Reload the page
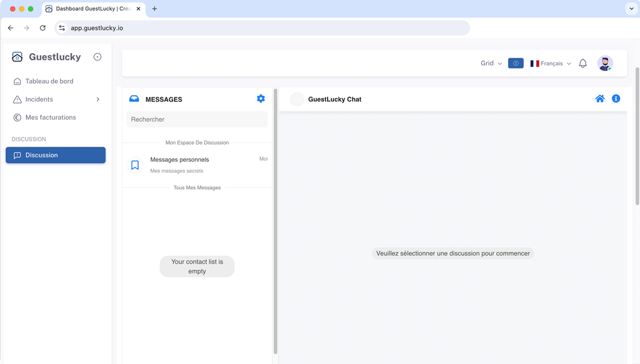Screen dimensions: 640x364 [42, 28]
